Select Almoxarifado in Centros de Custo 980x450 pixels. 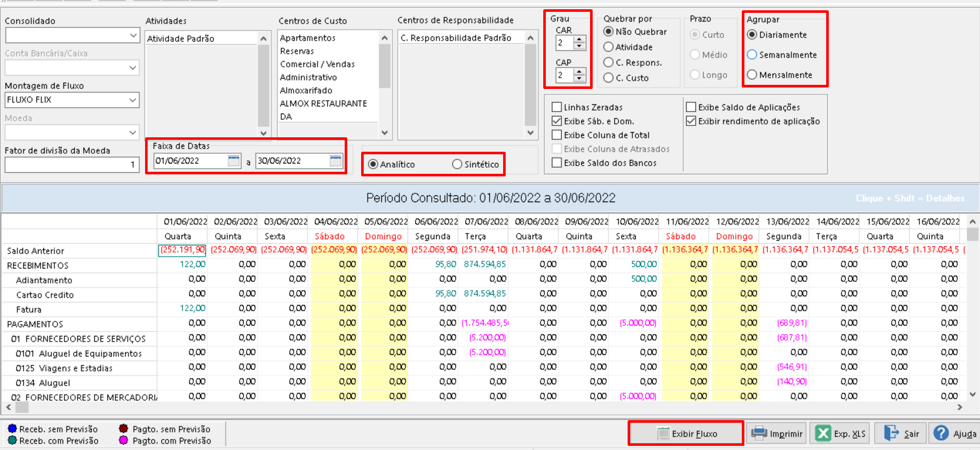[306, 91]
